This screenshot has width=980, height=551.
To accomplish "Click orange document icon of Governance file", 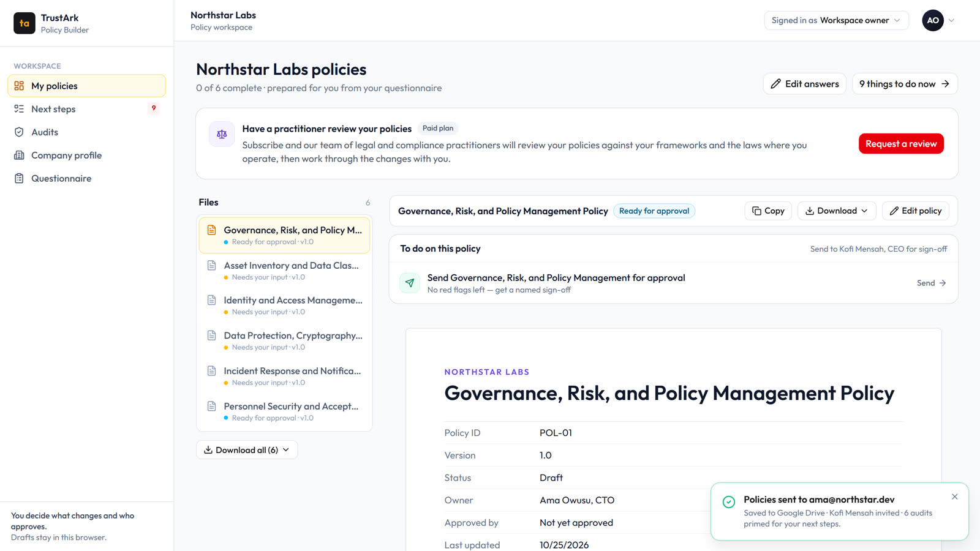I will (212, 230).
